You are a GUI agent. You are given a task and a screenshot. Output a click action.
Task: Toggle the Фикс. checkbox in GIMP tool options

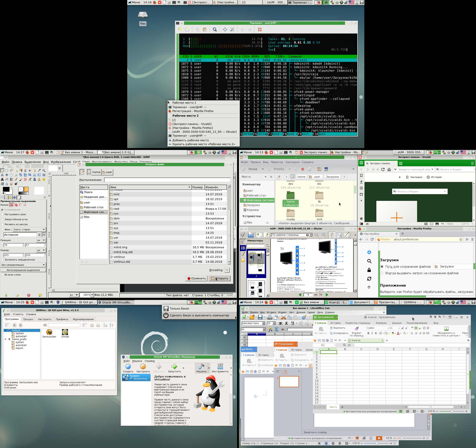pyautogui.click(x=2, y=230)
